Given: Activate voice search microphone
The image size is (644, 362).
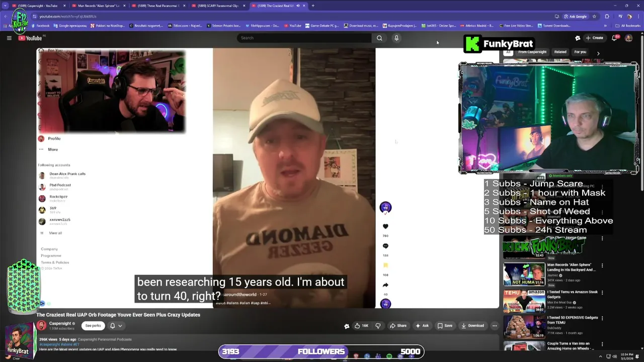Looking at the screenshot, I should [396, 38].
